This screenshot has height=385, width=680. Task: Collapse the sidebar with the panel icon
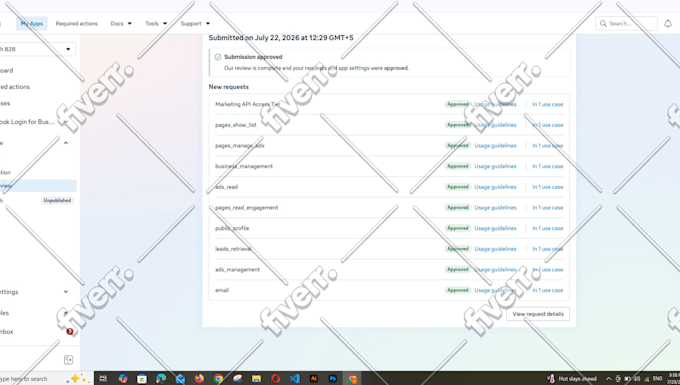(69, 359)
